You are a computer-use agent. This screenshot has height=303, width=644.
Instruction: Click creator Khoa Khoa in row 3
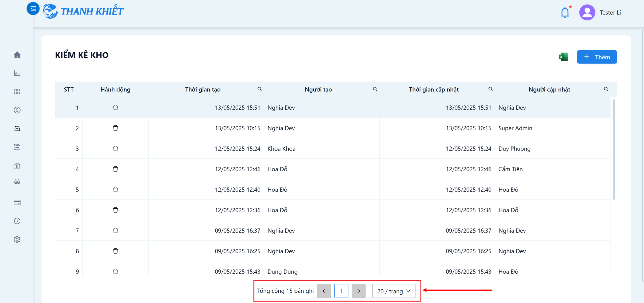[281, 149]
